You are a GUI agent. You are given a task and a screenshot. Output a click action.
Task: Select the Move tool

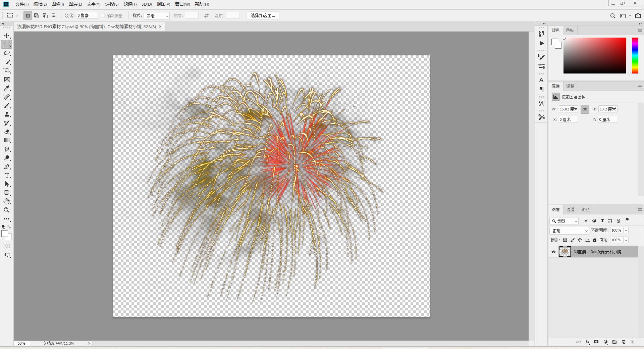(7, 36)
